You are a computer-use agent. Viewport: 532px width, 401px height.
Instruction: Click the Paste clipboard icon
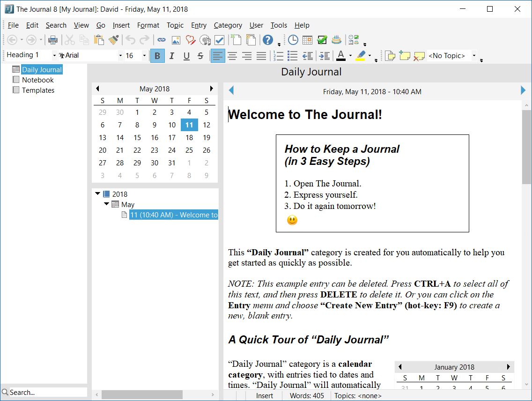click(x=99, y=40)
